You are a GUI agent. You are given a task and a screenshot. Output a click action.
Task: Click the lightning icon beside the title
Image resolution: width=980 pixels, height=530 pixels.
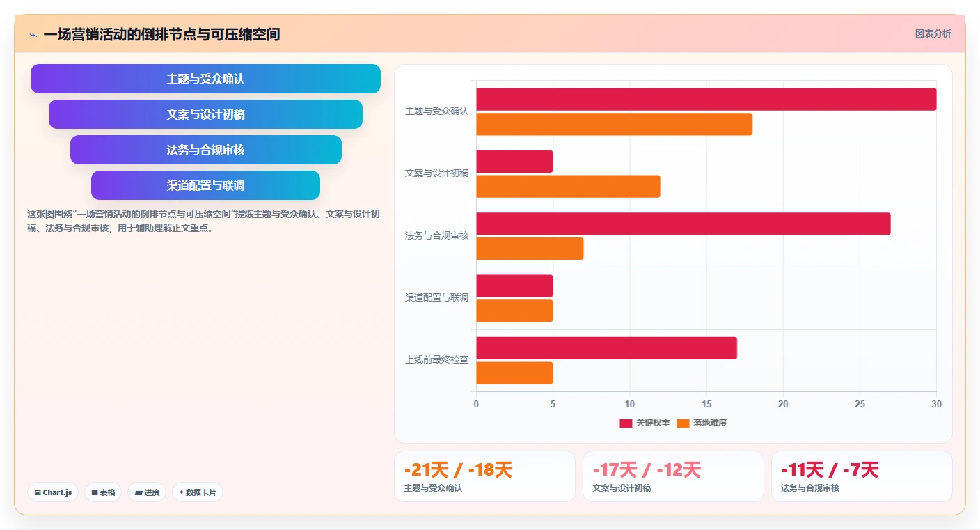[x=33, y=34]
